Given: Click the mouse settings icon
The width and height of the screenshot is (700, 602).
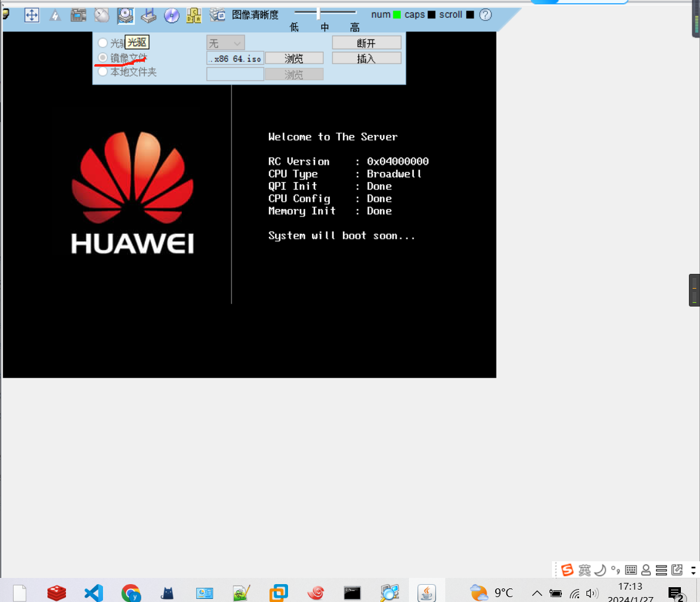Looking at the screenshot, I should 102,15.
